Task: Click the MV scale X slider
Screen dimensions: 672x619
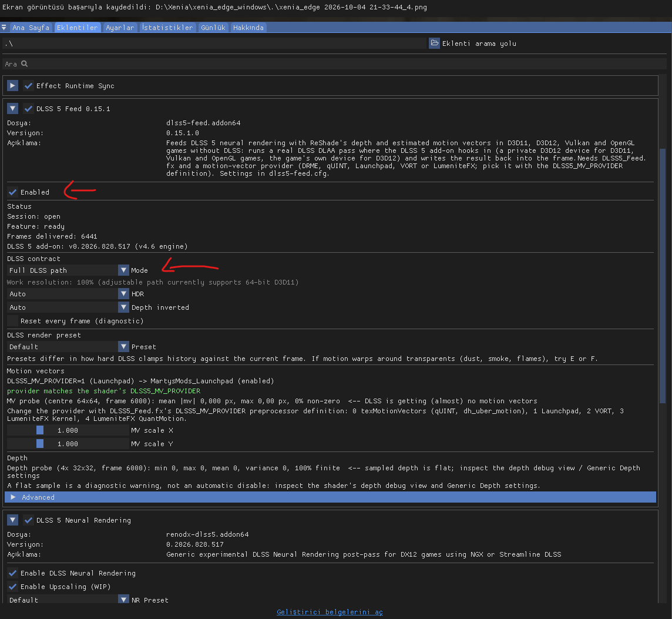Action: pyautogui.click(x=68, y=430)
